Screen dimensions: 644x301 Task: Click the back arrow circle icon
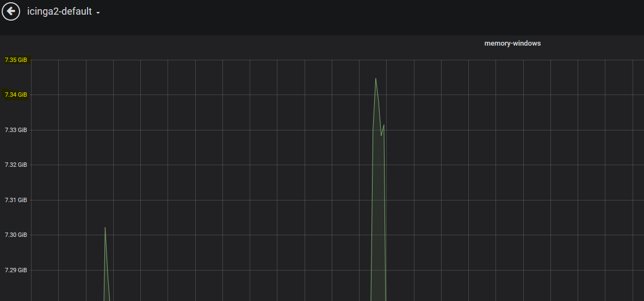(11, 11)
